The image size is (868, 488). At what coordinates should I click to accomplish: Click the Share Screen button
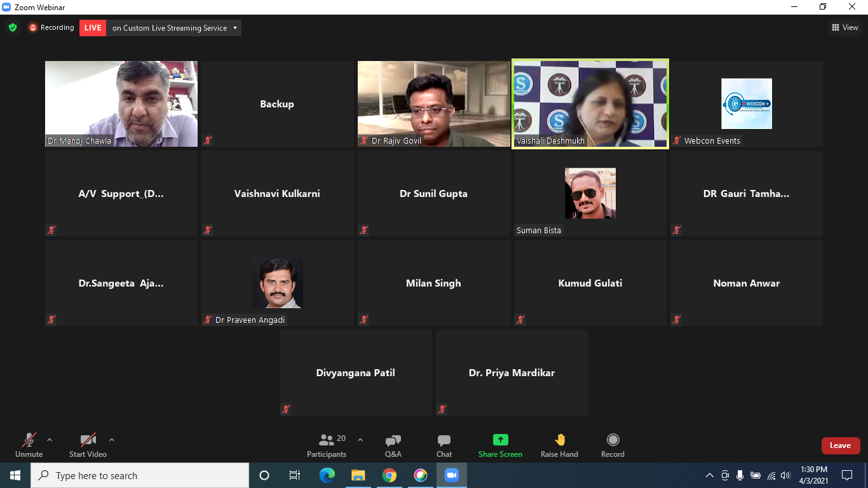pos(500,445)
